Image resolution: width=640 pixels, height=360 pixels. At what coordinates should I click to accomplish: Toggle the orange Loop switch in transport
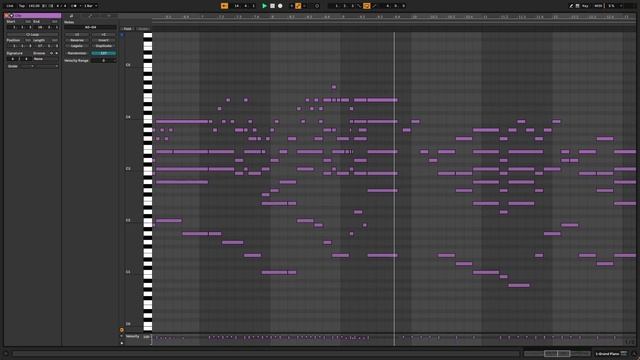[x=367, y=6]
